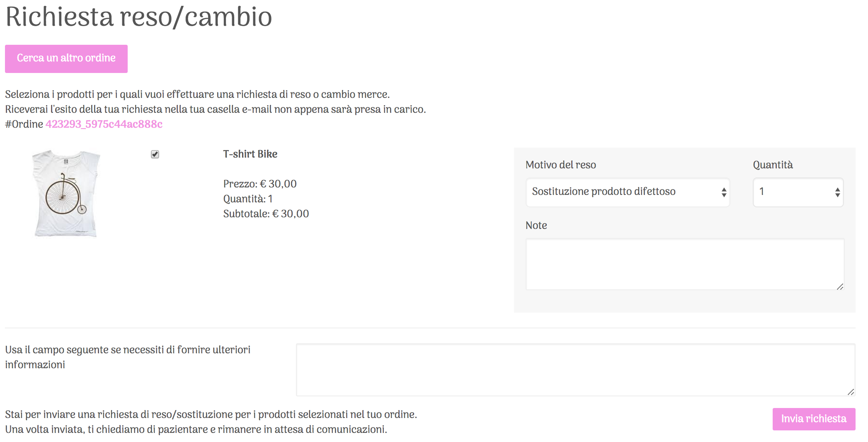868x442 pixels.
Task: Click the "Subtotale: € 30,00" text
Action: pyautogui.click(x=266, y=214)
